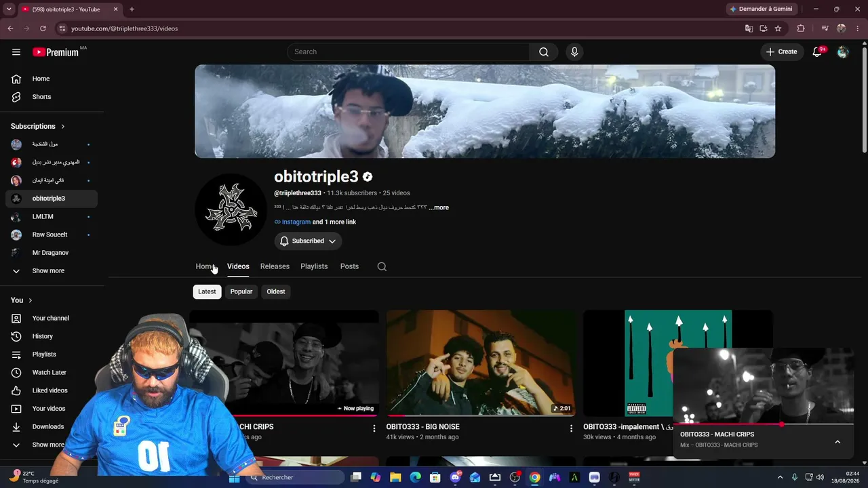Open the BIG NOISE video thumbnail
The width and height of the screenshot is (868, 488).
(x=481, y=363)
